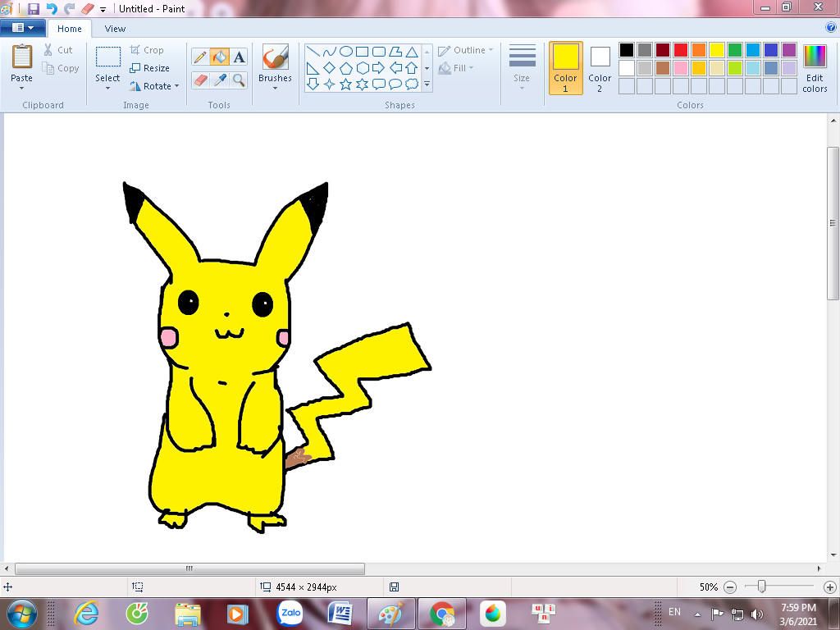Activate Color 1 foreground button

pyautogui.click(x=565, y=68)
